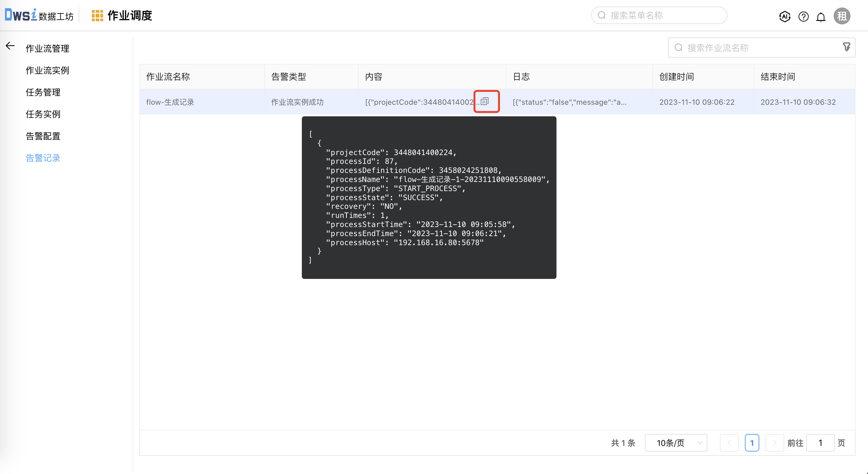Viewport: 868px width, 474px height.
Task: Click the user avatar icon
Action: pyautogui.click(x=841, y=16)
